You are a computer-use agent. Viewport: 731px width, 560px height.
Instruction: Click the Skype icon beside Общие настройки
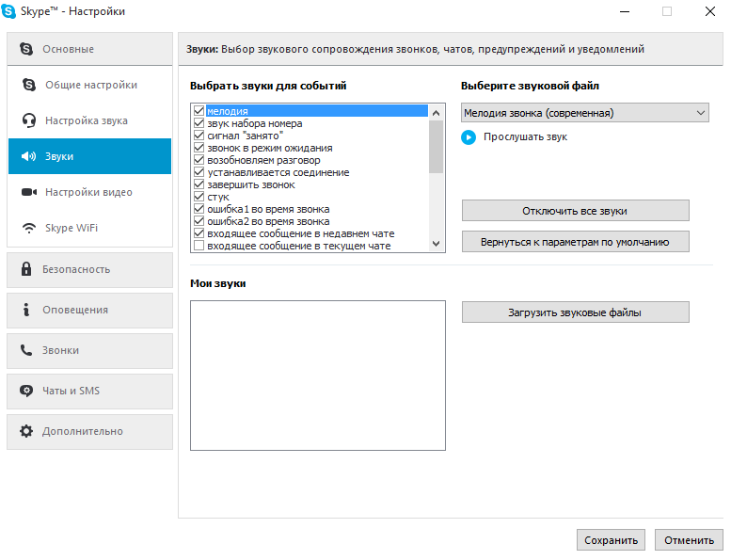click(x=29, y=85)
